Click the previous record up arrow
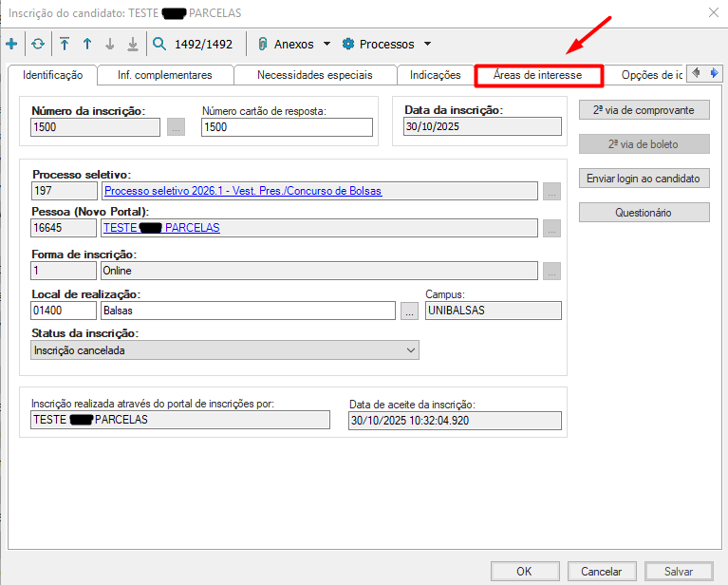The width and height of the screenshot is (728, 585). pos(87,44)
